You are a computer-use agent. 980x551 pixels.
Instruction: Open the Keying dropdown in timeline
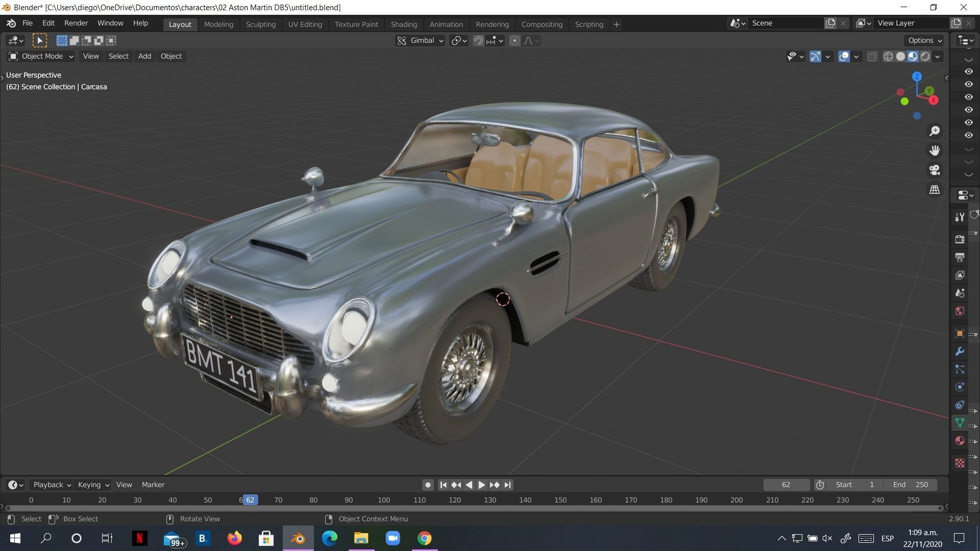93,485
